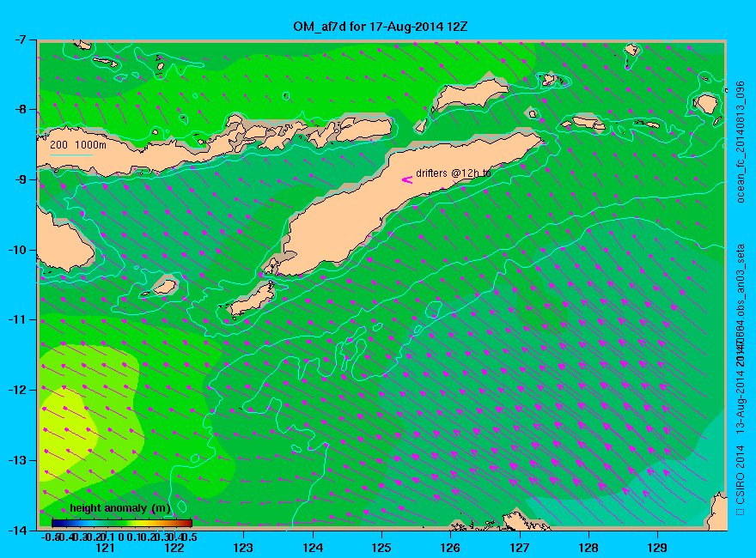The image size is (756, 558).
Task: Click the longitude axis label "129"
Action: click(657, 548)
